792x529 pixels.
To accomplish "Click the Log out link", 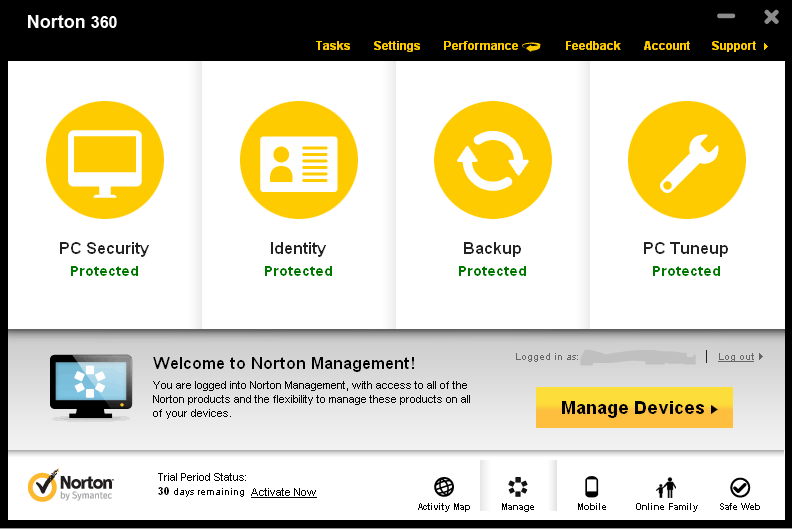I will (736, 357).
